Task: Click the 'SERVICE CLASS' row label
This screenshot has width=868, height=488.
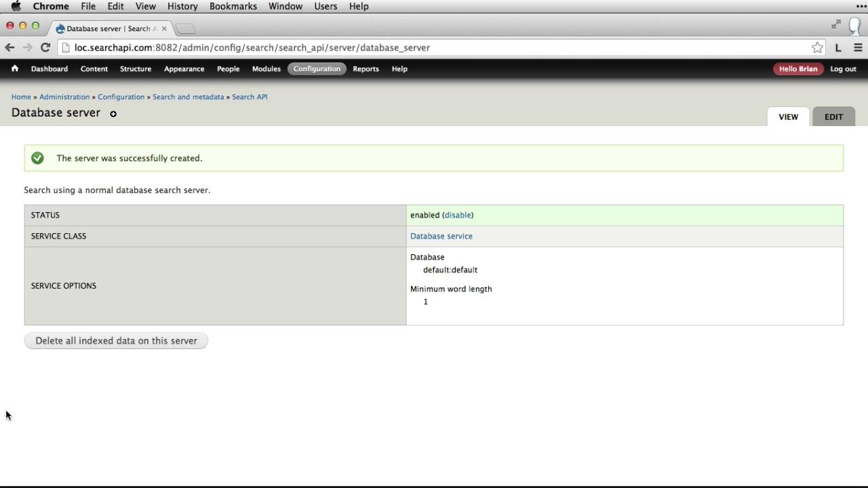Action: point(58,236)
